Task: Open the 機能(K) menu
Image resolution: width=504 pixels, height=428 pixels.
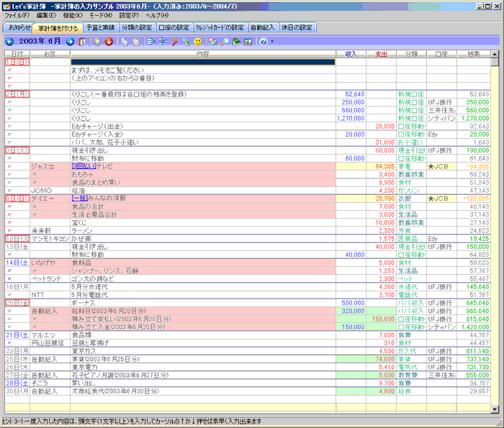Action: click(x=73, y=15)
